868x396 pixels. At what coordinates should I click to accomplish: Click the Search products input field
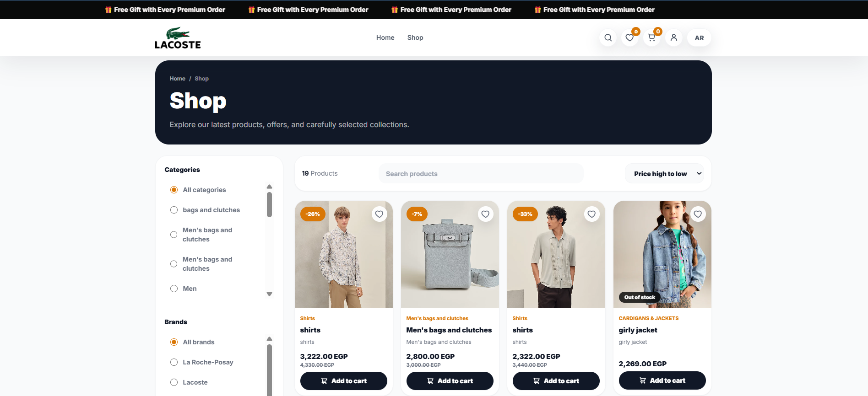[481, 174]
